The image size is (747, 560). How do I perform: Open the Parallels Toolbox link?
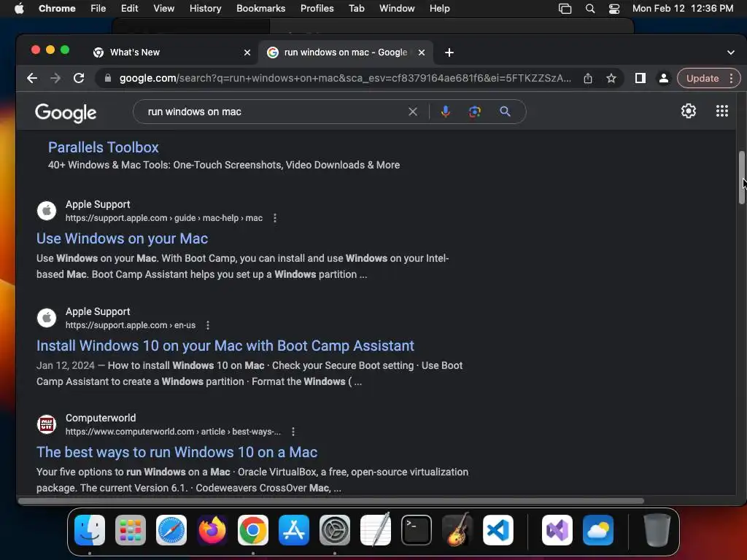tap(104, 147)
